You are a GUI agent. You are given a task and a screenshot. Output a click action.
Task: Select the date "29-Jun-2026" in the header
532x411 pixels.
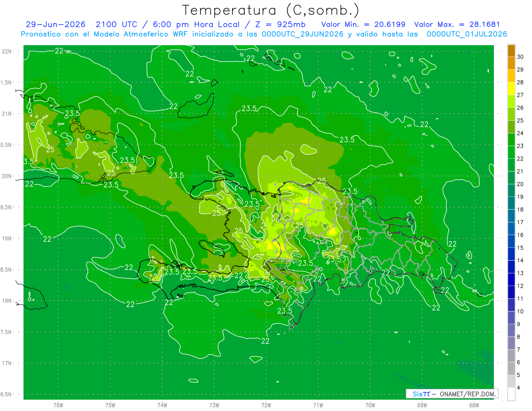tap(55, 24)
